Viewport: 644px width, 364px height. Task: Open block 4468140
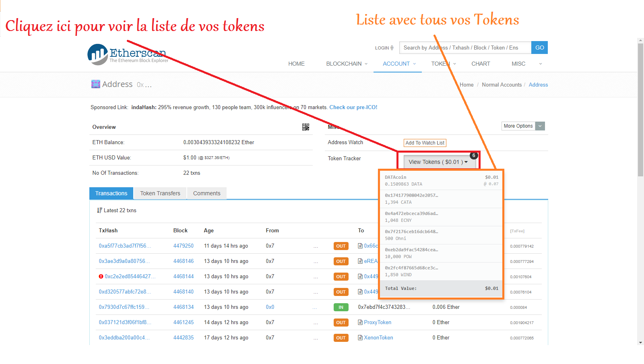pyautogui.click(x=184, y=292)
